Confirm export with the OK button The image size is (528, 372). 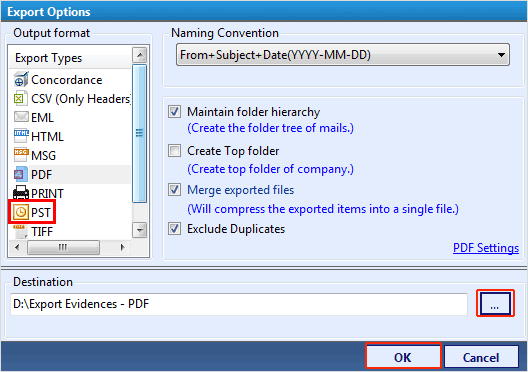click(403, 357)
